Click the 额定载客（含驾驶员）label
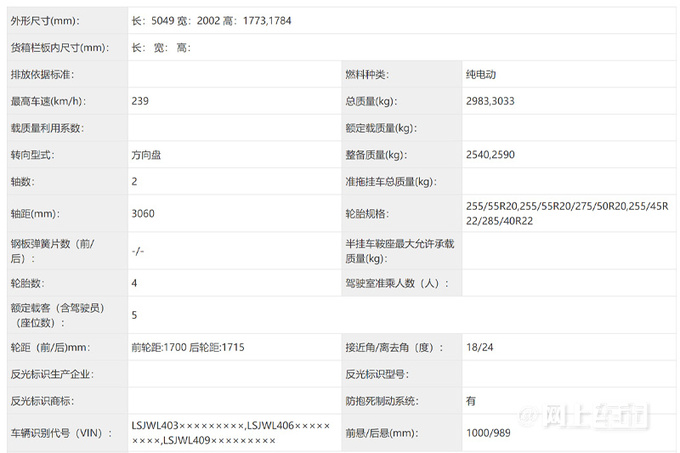The image size is (680, 453). pyautogui.click(x=58, y=316)
